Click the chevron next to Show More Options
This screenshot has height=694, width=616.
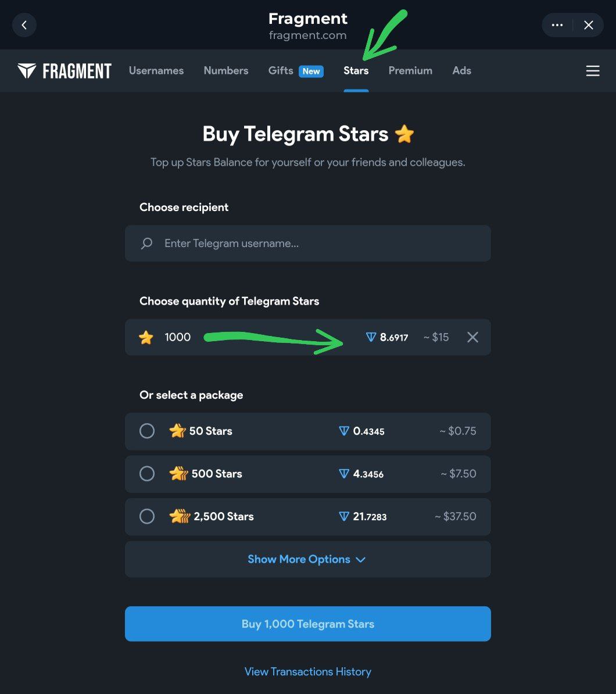tap(360, 560)
